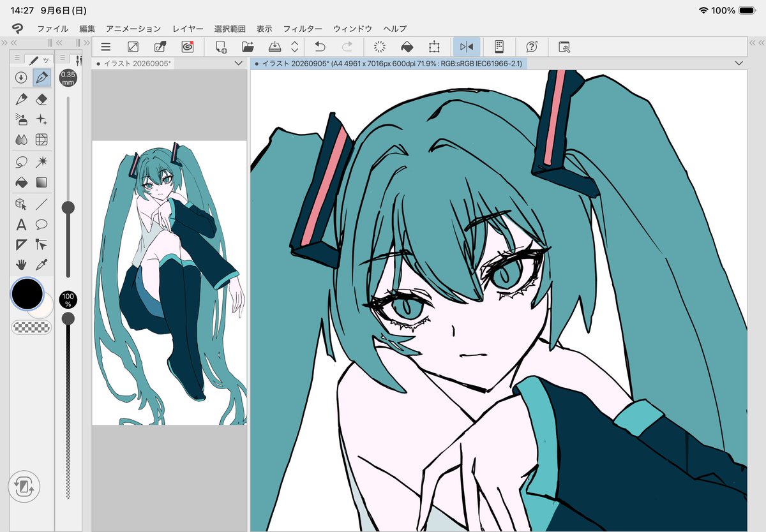Click the Clear spinner icon in command bar
Screen dimensions: 766x532
coord(380,47)
